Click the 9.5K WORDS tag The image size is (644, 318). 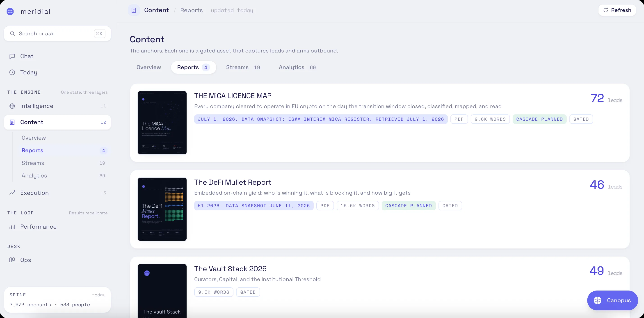click(x=214, y=292)
